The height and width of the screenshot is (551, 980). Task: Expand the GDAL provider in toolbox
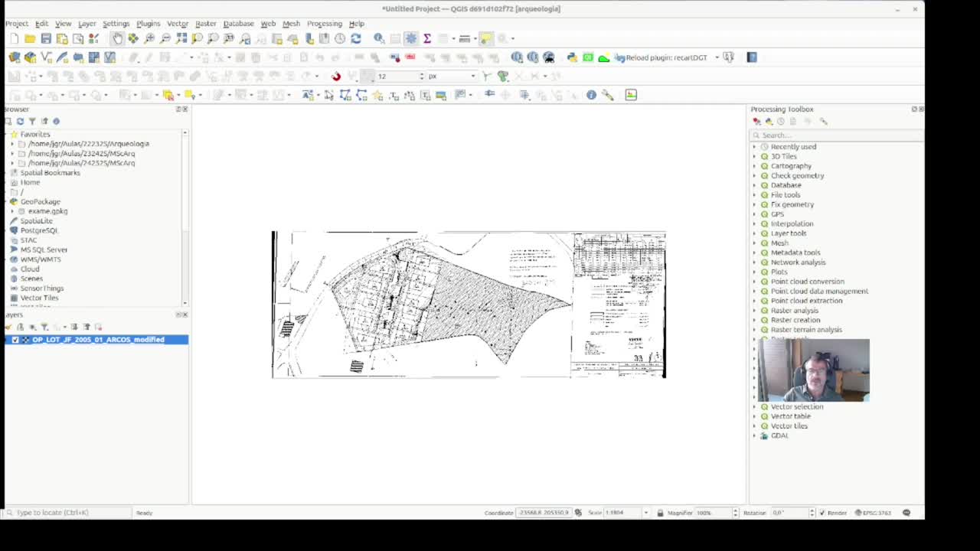[x=754, y=435]
